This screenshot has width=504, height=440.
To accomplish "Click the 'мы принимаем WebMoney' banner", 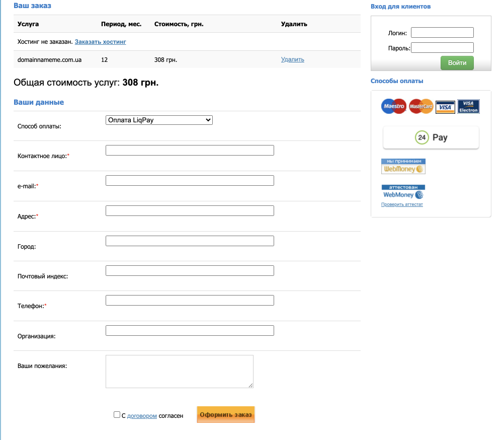I will pos(403,166).
